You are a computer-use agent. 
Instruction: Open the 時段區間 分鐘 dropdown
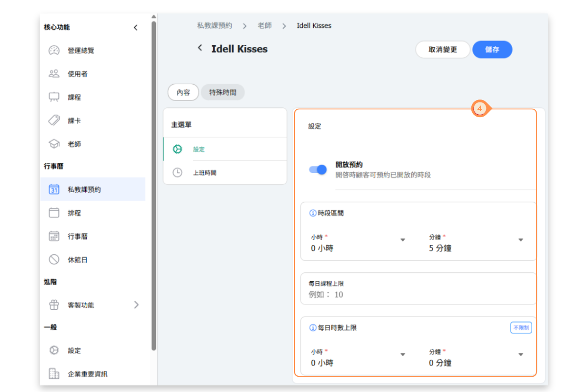click(520, 240)
